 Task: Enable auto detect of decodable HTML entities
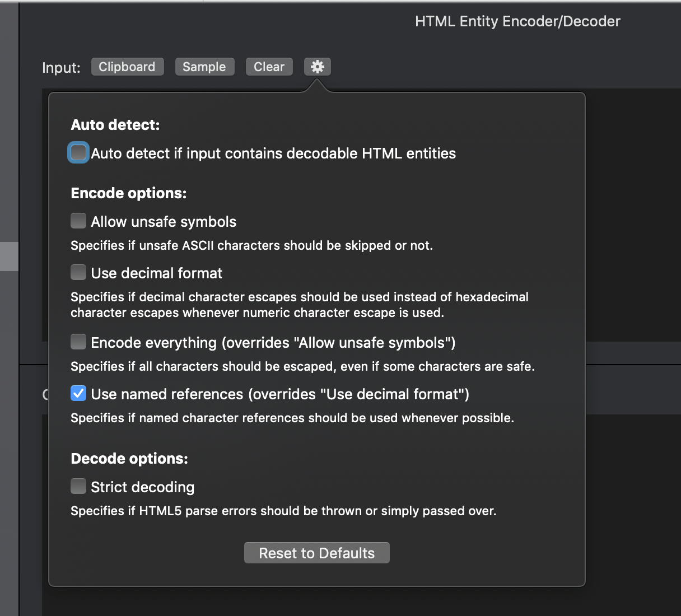(78, 152)
